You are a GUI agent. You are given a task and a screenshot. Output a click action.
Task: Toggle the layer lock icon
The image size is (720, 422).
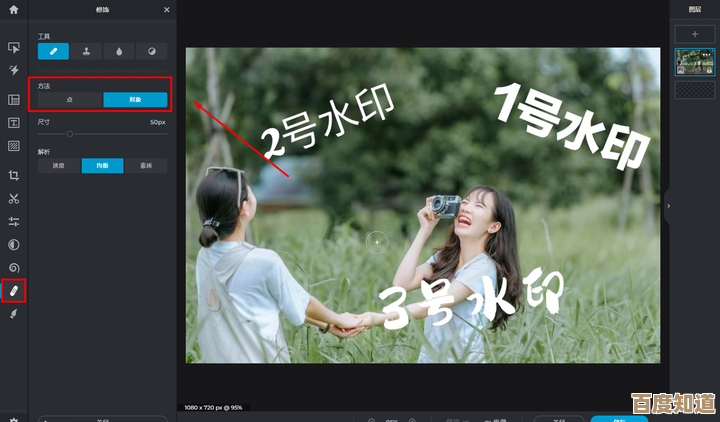pyautogui.click(x=709, y=70)
